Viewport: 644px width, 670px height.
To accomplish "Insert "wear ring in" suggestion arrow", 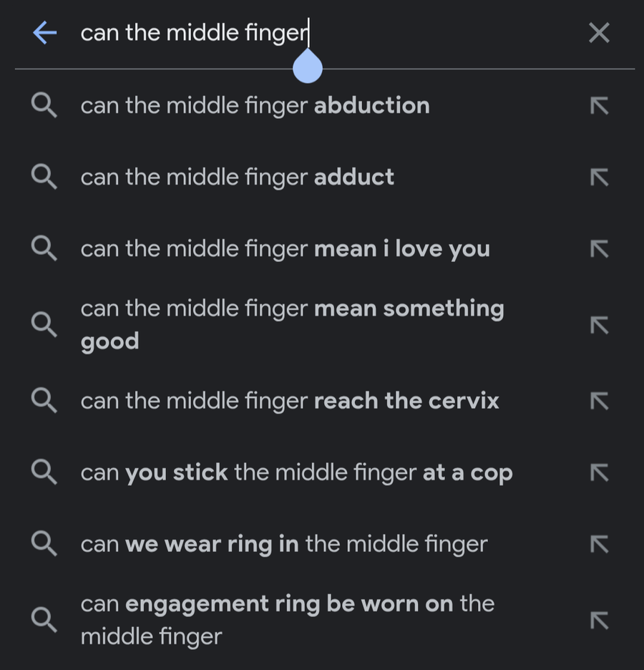I will 599,544.
